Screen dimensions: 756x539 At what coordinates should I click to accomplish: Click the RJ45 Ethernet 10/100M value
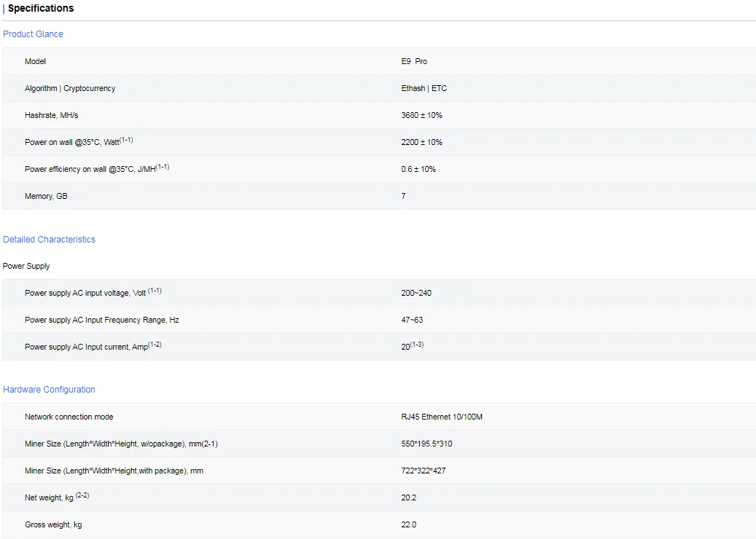[x=442, y=417]
